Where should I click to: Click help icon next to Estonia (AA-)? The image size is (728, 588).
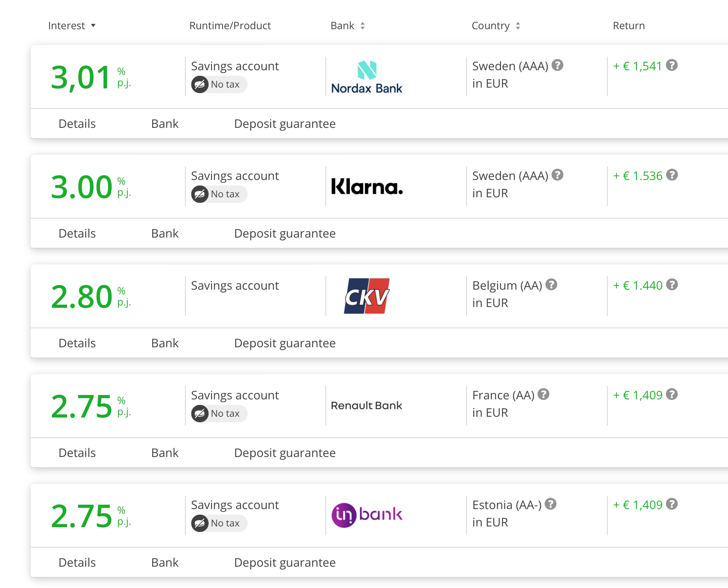point(551,504)
